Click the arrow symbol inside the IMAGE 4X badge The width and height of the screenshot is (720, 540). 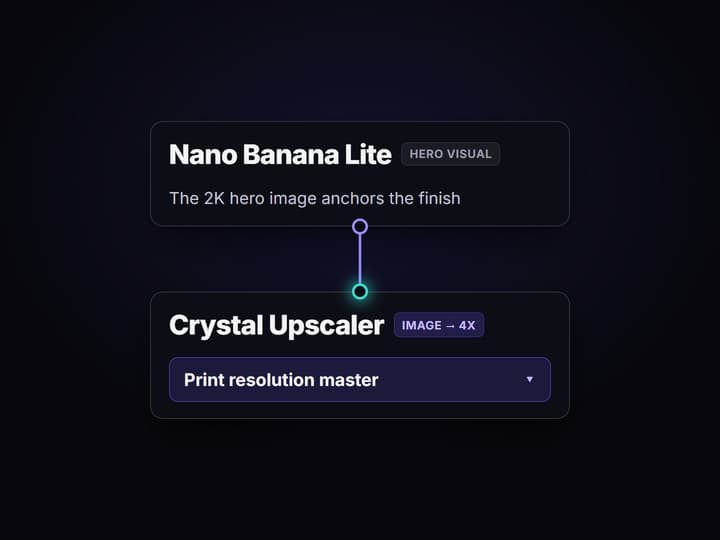pos(450,326)
